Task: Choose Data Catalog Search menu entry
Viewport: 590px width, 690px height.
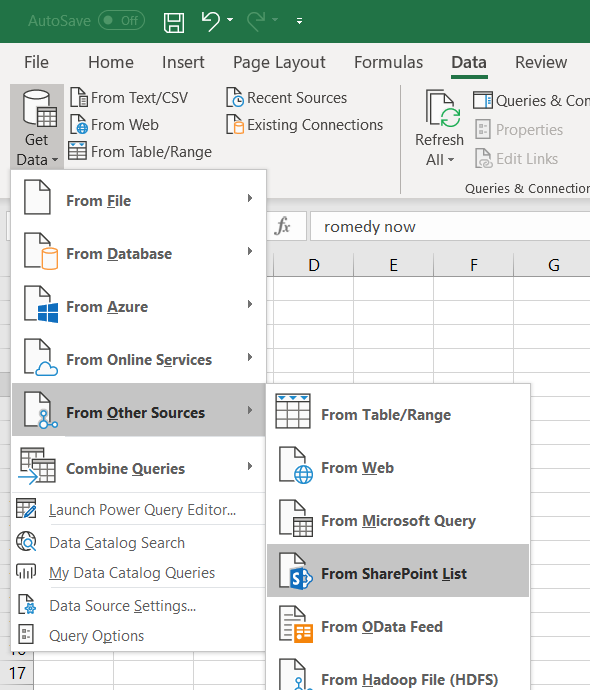Action: pyautogui.click(x=117, y=543)
